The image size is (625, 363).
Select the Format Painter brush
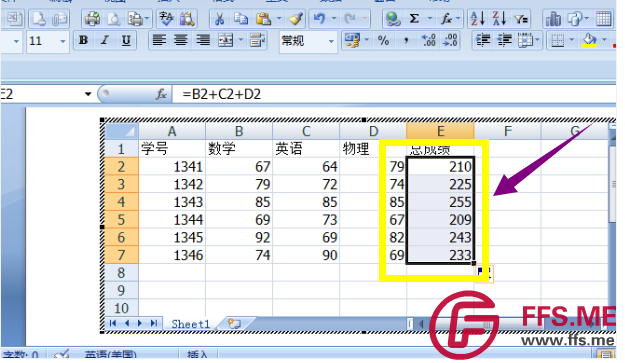point(296,18)
